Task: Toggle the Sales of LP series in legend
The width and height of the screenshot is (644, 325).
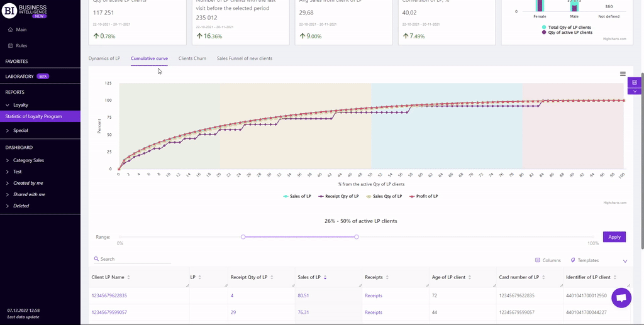Action: click(297, 196)
